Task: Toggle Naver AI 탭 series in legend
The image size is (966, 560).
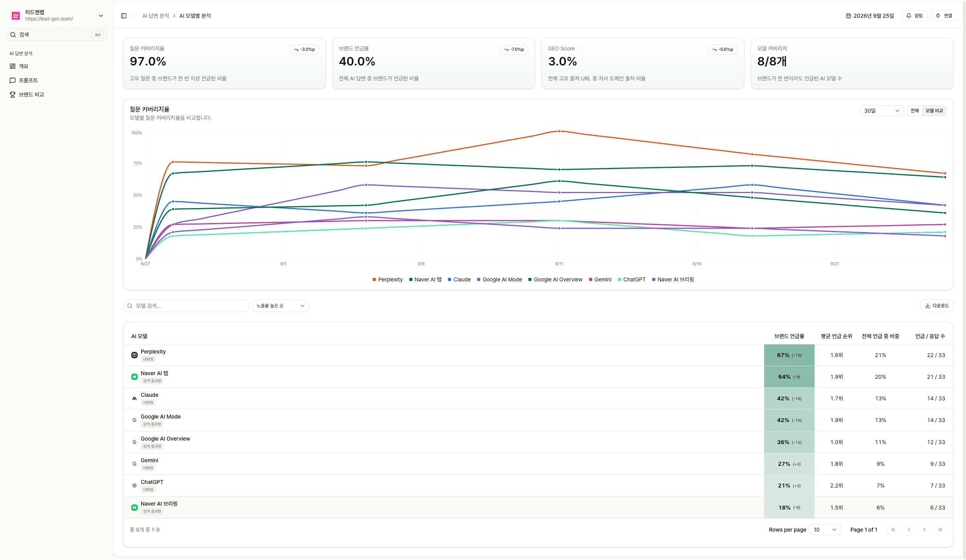Action: (425, 279)
